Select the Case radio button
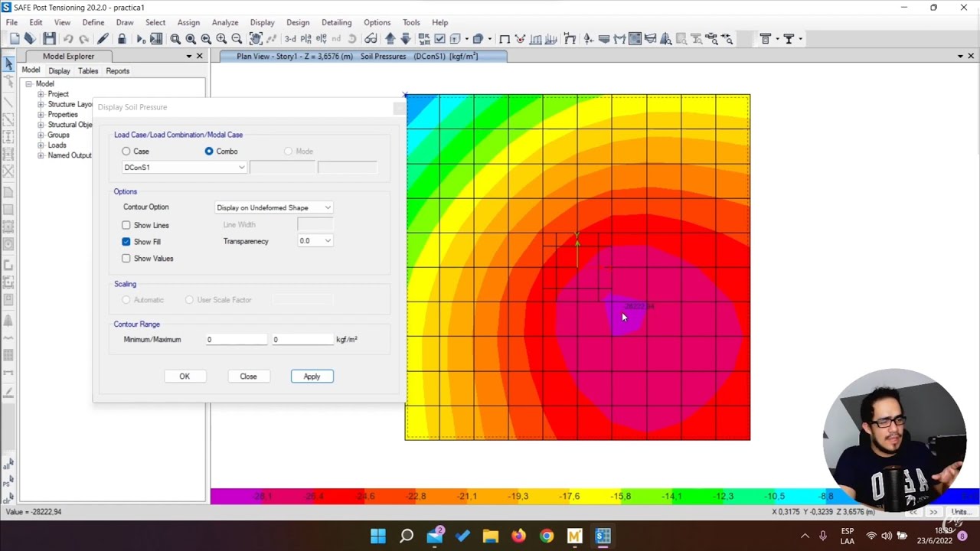This screenshot has height=551, width=980. pos(126,152)
